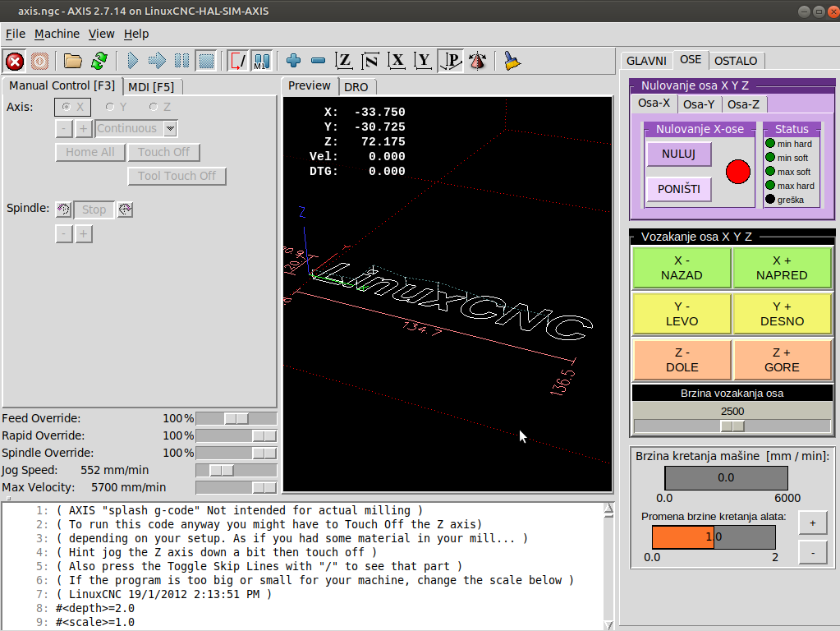Toggle the machine power icon
The width and height of the screenshot is (840, 631).
click(x=39, y=61)
